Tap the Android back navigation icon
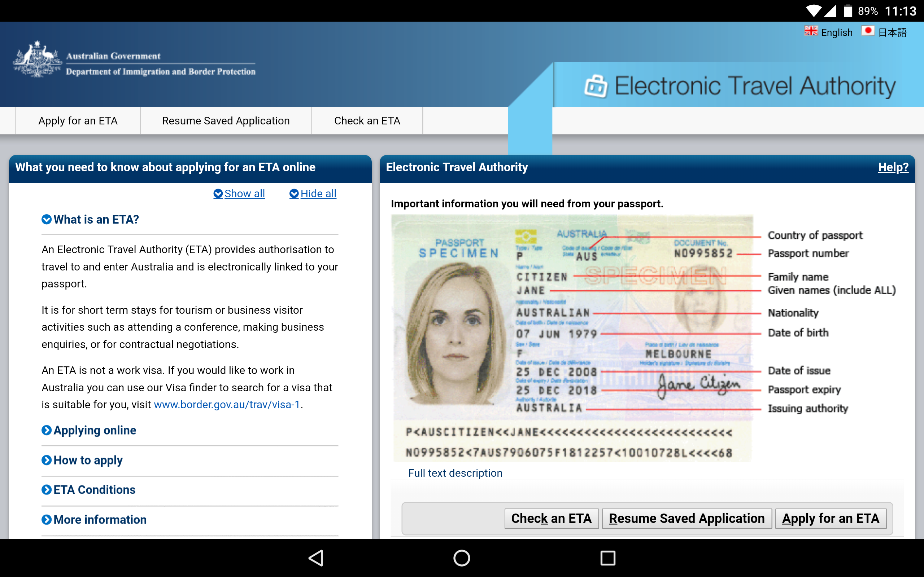 (317, 558)
